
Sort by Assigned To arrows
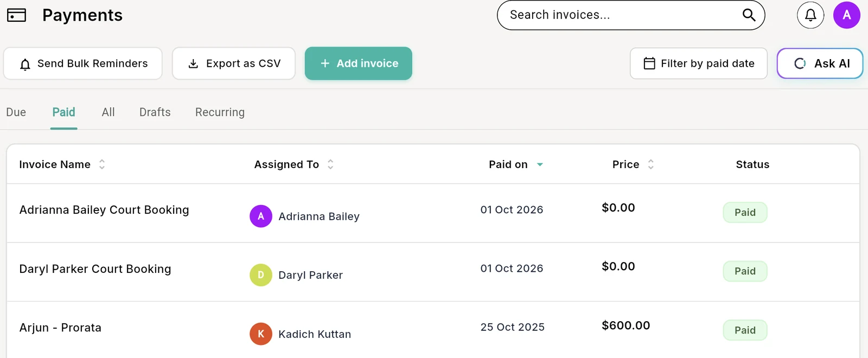[x=330, y=164]
